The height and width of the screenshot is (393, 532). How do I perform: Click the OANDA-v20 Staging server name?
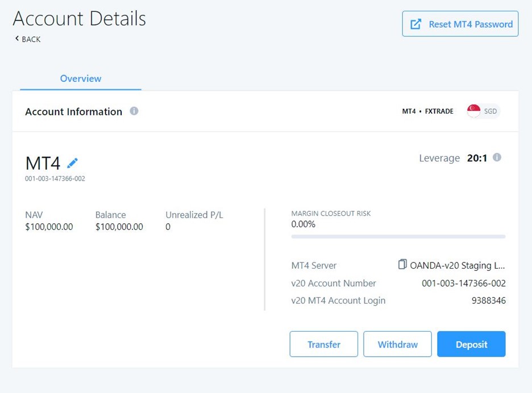coord(457,265)
